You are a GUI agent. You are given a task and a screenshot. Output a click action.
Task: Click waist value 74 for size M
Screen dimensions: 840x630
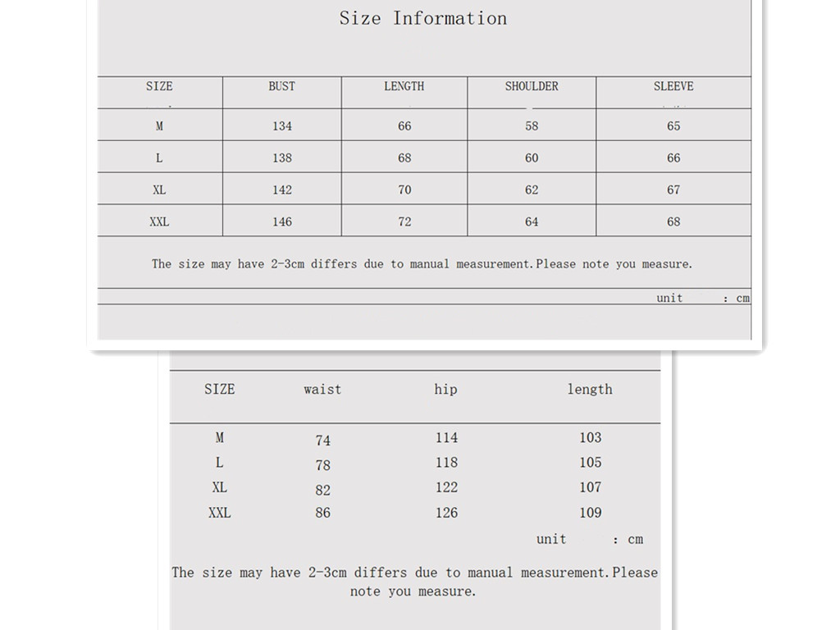pyautogui.click(x=323, y=441)
